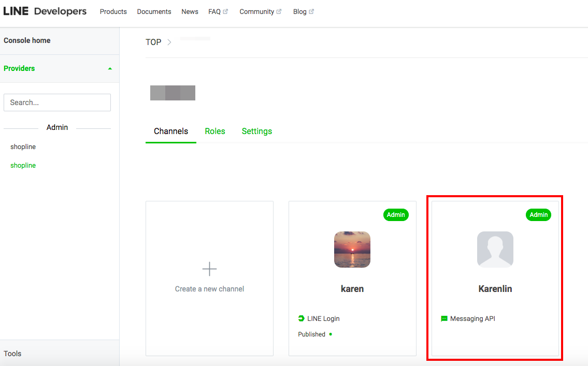Select the green shopline provider
588x366 pixels.
23,166
